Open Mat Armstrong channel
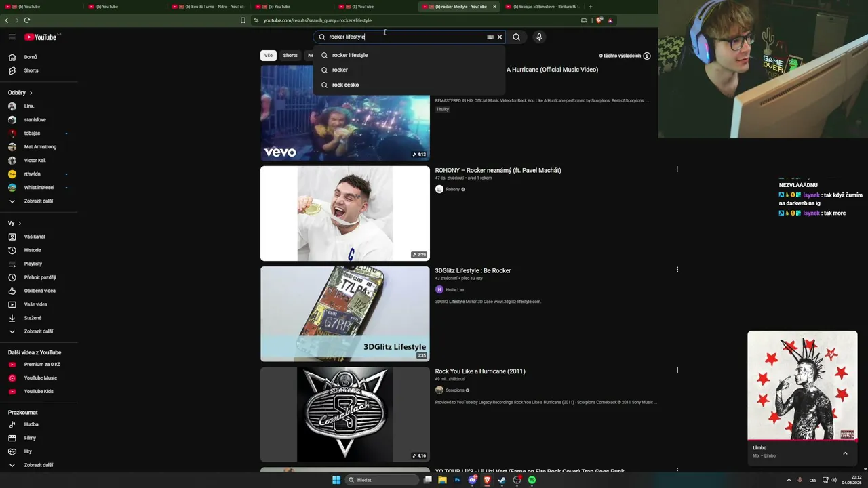 click(39, 147)
